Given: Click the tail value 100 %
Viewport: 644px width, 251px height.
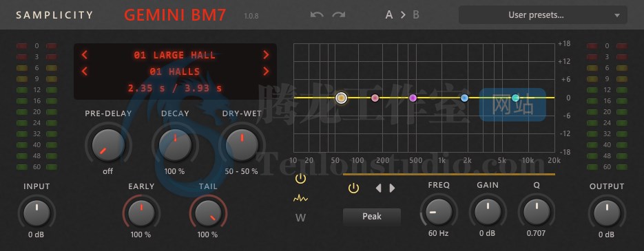Looking at the screenshot, I should click(x=208, y=234).
